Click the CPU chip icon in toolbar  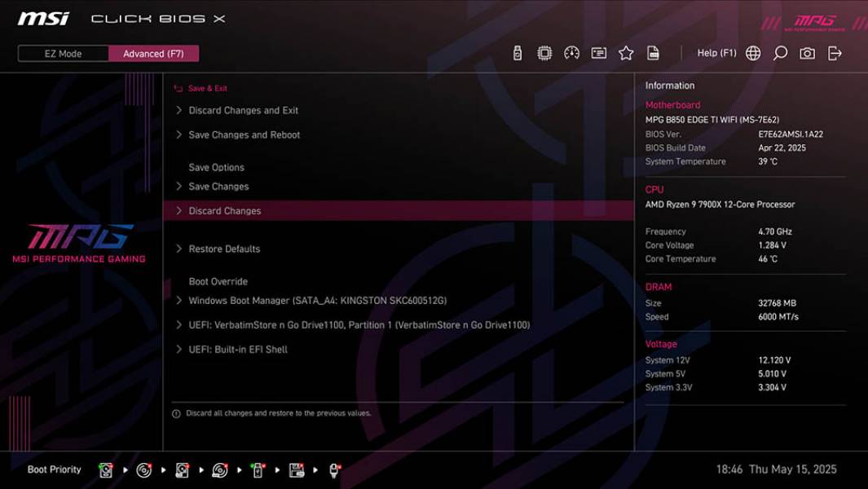544,53
